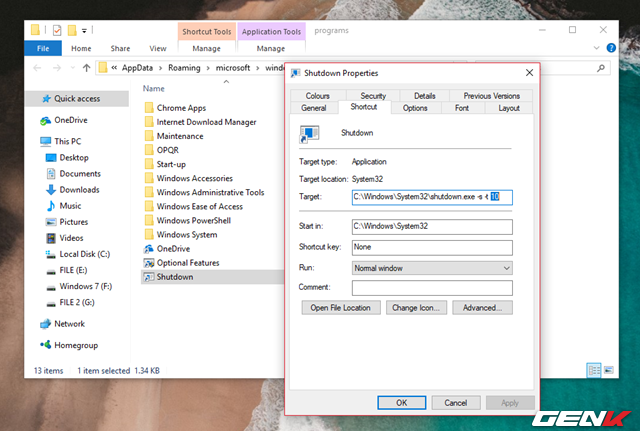Click the Homegroup icon in sidebar
Viewport: 640px width, 431px height.
point(45,345)
